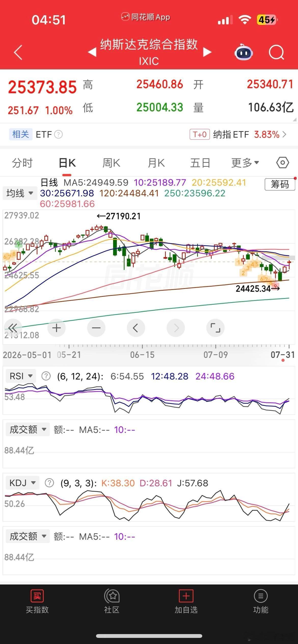
Task: Select the 月K tab
Action: coord(156,163)
